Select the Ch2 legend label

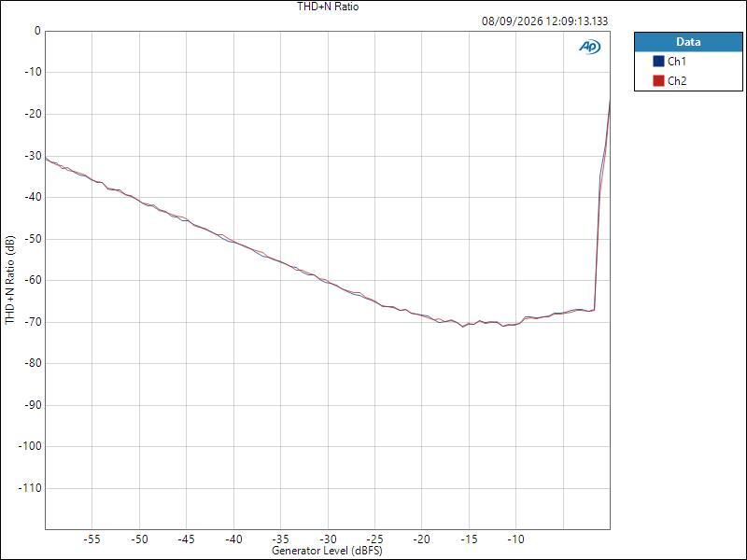[677, 81]
